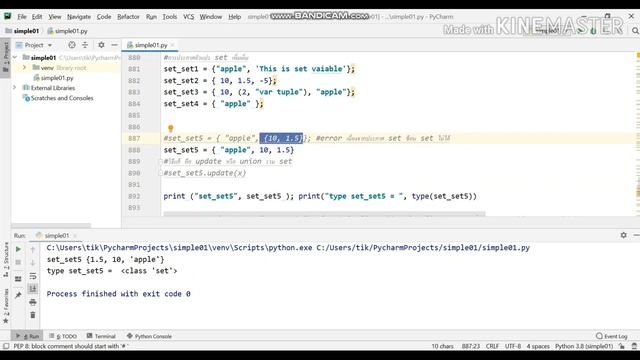Open the Event Log
Screen dimensions: 640x360
pyautogui.click(x=612, y=336)
